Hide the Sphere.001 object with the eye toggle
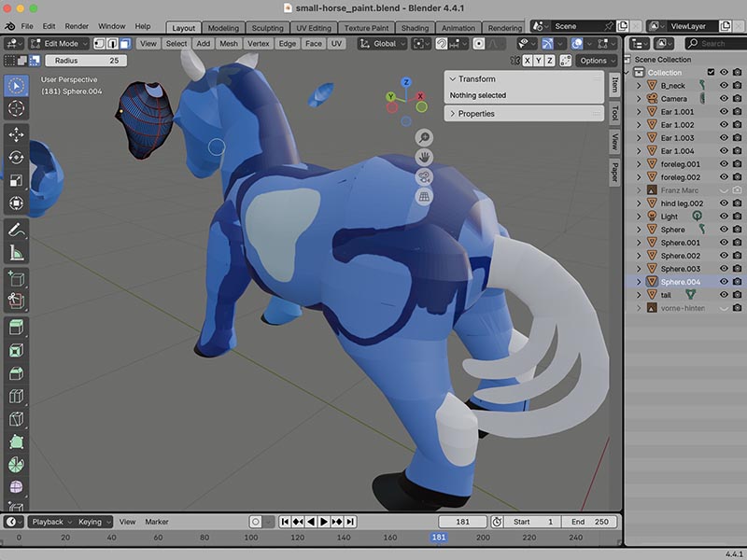 tap(725, 242)
